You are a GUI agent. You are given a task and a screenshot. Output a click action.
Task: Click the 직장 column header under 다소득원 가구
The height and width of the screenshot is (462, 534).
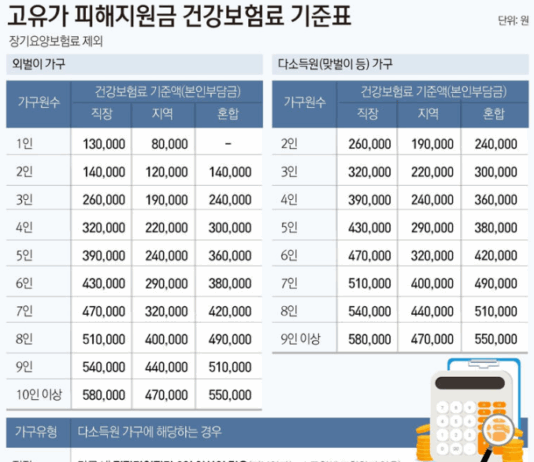(367, 114)
